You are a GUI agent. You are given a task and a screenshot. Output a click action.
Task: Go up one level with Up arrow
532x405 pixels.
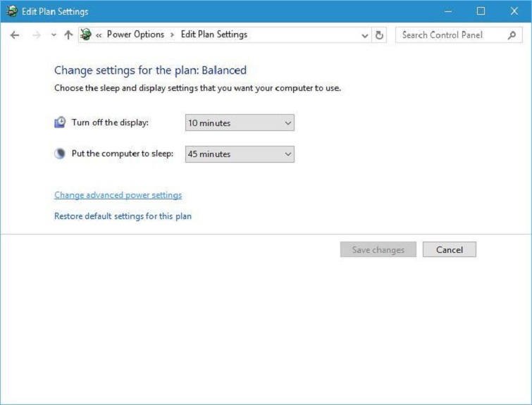68,35
